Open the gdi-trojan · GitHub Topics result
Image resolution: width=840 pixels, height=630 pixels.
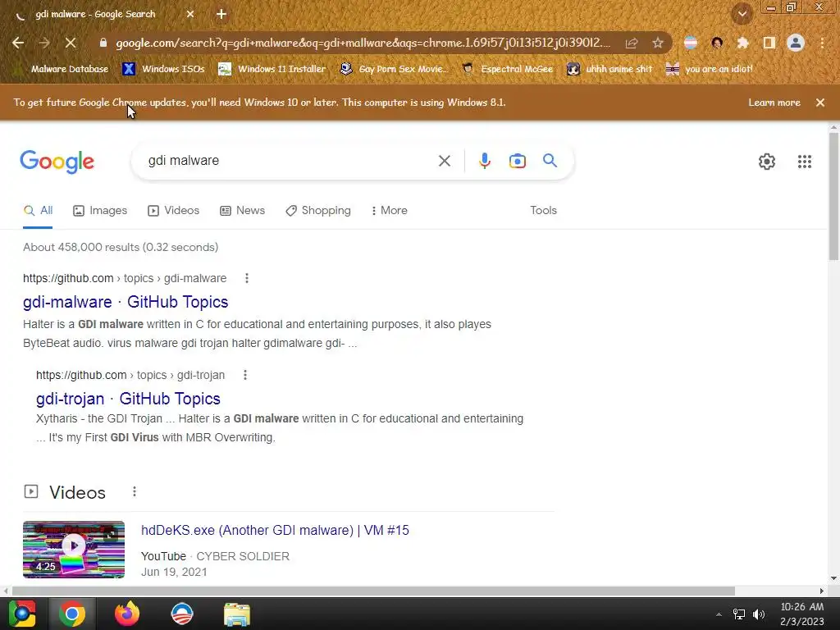tap(128, 399)
